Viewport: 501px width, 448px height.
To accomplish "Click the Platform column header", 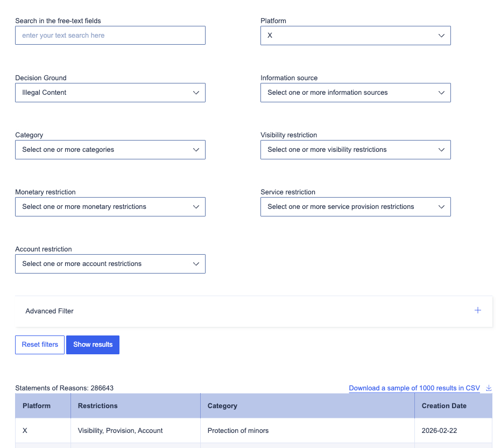I will (x=37, y=406).
